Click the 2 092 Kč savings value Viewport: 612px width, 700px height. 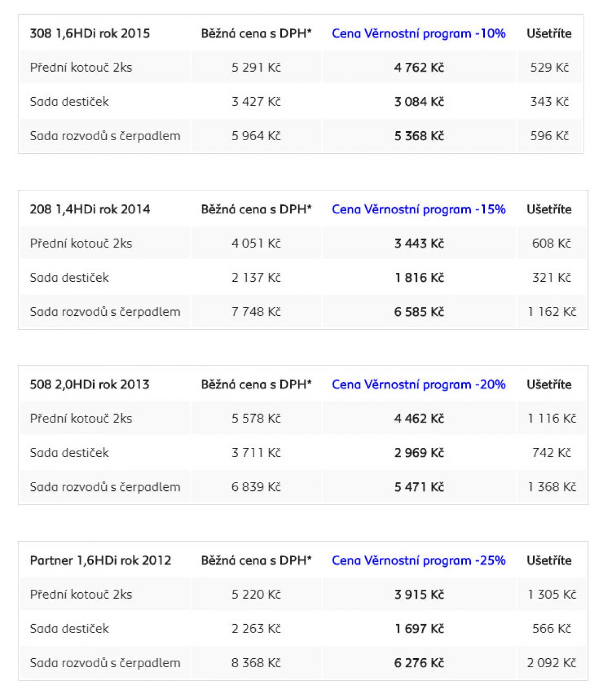tap(551, 663)
